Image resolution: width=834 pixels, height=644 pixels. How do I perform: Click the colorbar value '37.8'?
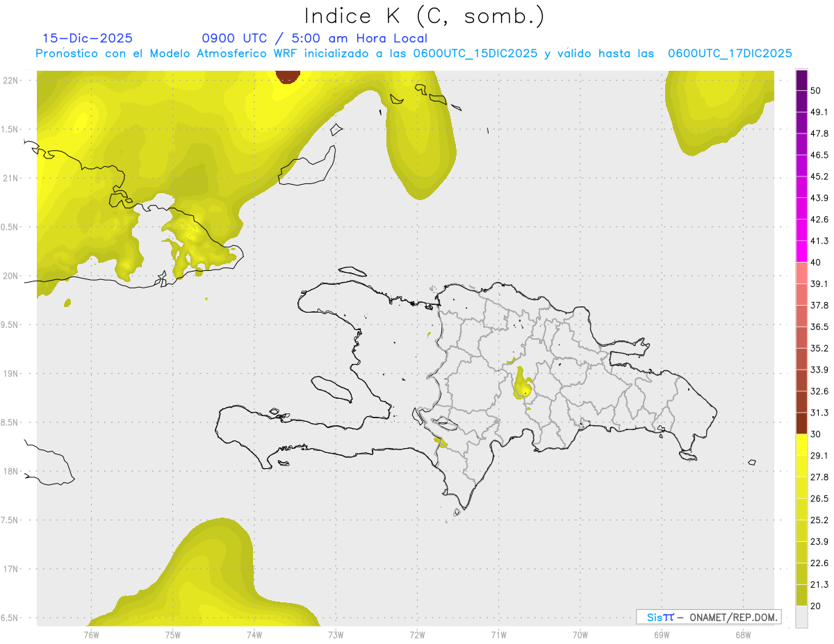pos(819,306)
